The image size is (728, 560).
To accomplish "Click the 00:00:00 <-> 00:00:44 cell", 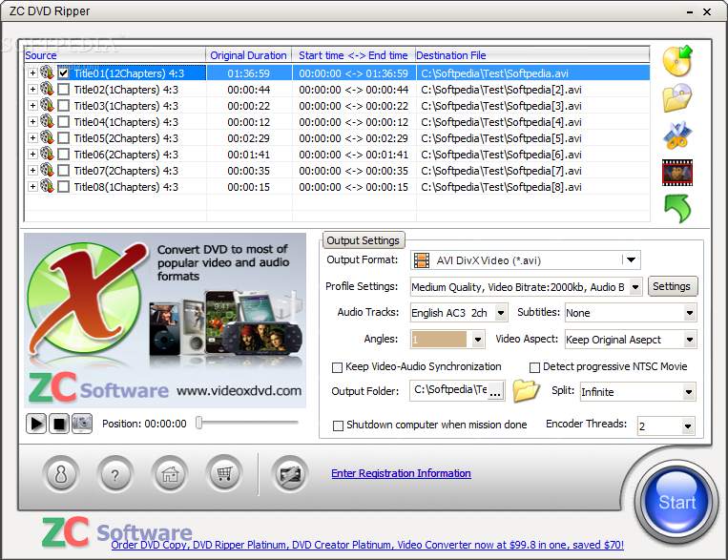I will pyautogui.click(x=354, y=90).
